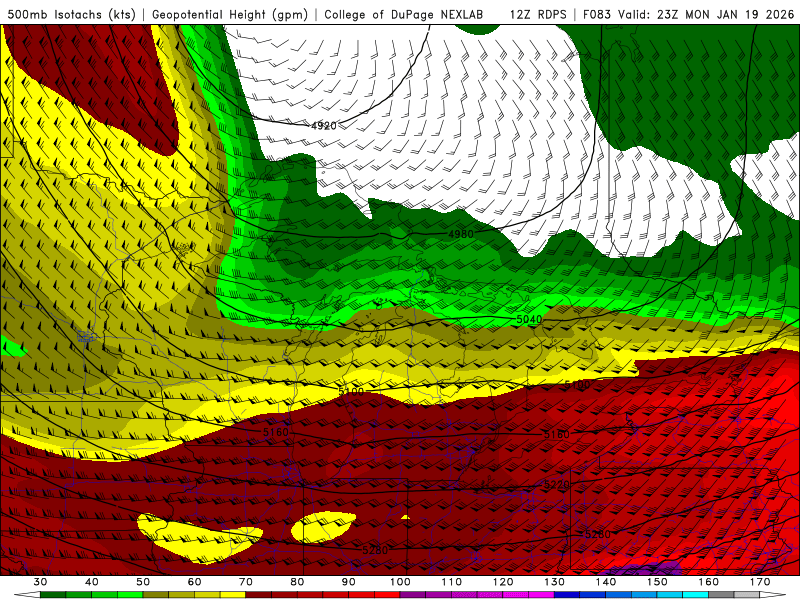Click the 40 value on the color scale

tap(92, 582)
